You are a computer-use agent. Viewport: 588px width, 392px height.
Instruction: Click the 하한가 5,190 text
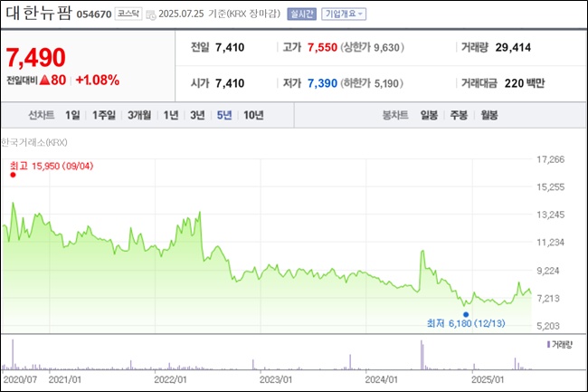(x=372, y=83)
